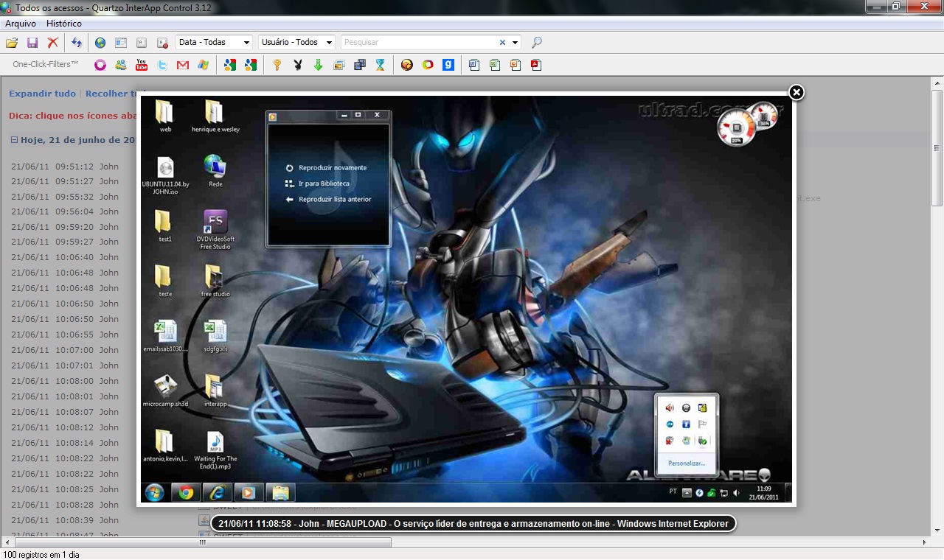Click the golden key filter icon
Viewport: 944px width, 560px height.
tap(277, 65)
